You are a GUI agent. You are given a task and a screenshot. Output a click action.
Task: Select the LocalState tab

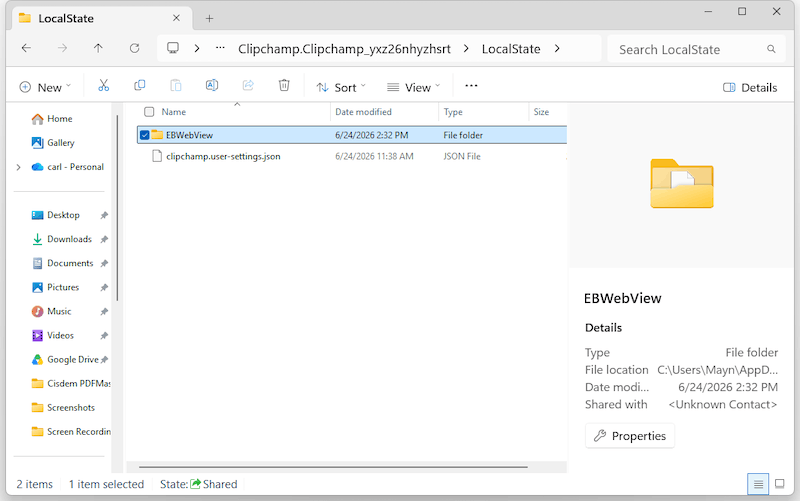pyautogui.click(x=102, y=18)
